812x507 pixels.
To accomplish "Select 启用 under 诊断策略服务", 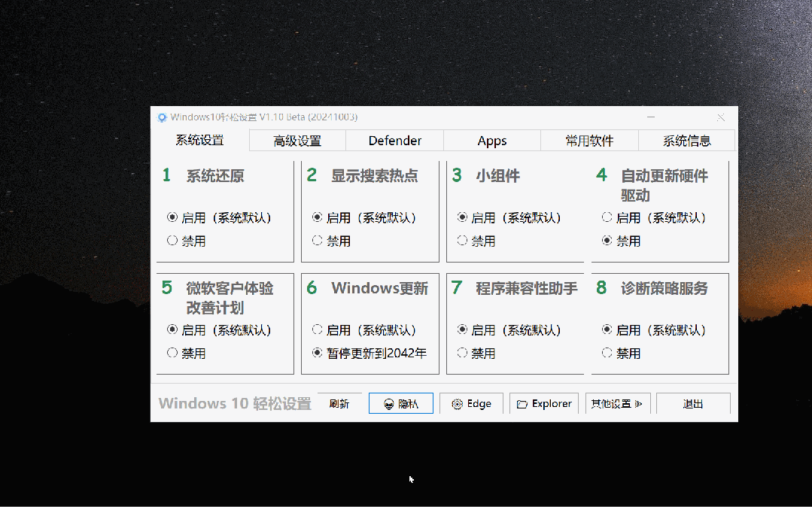I will click(655, 330).
